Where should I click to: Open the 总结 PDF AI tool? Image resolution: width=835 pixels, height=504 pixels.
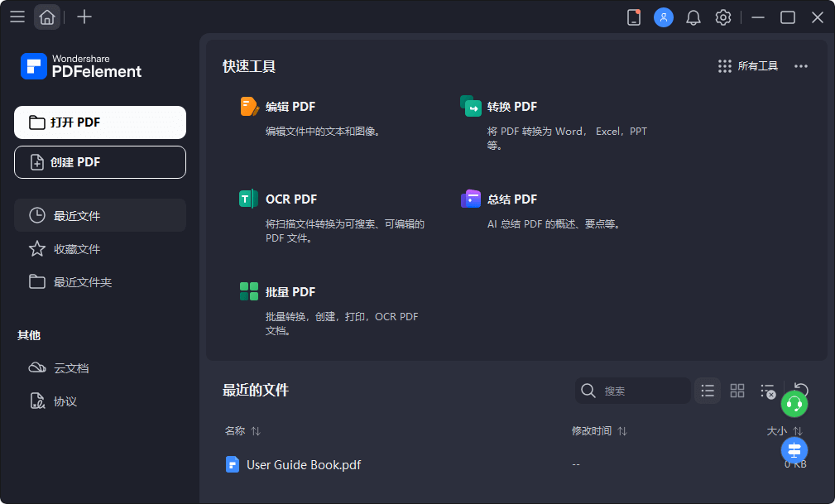[x=511, y=199]
